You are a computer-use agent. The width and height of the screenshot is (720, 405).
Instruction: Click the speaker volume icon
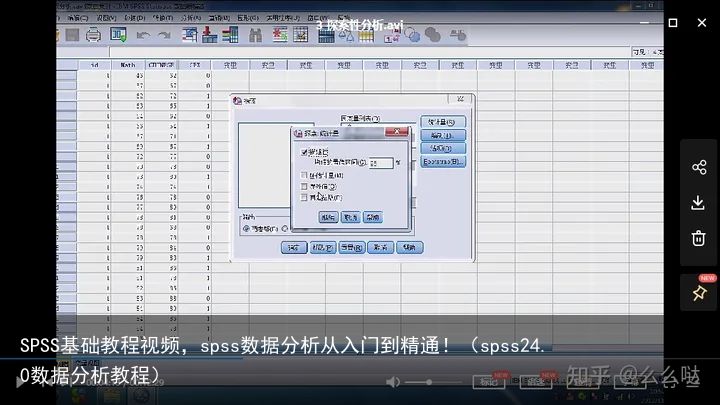point(393,382)
